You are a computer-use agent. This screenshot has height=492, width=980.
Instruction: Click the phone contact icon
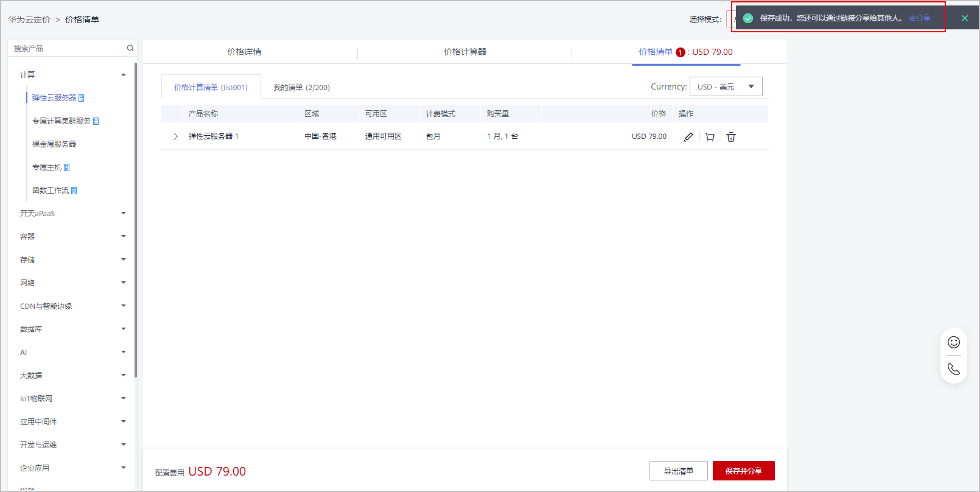click(x=954, y=369)
